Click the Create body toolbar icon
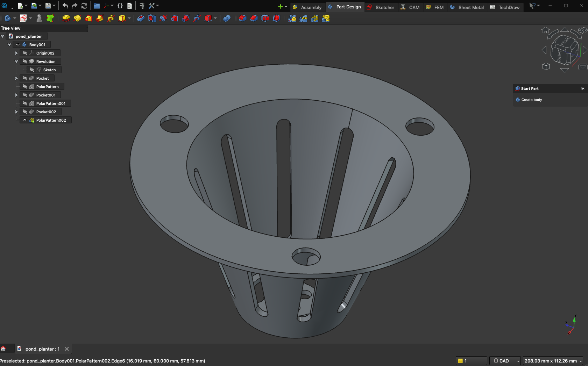 click(8, 18)
